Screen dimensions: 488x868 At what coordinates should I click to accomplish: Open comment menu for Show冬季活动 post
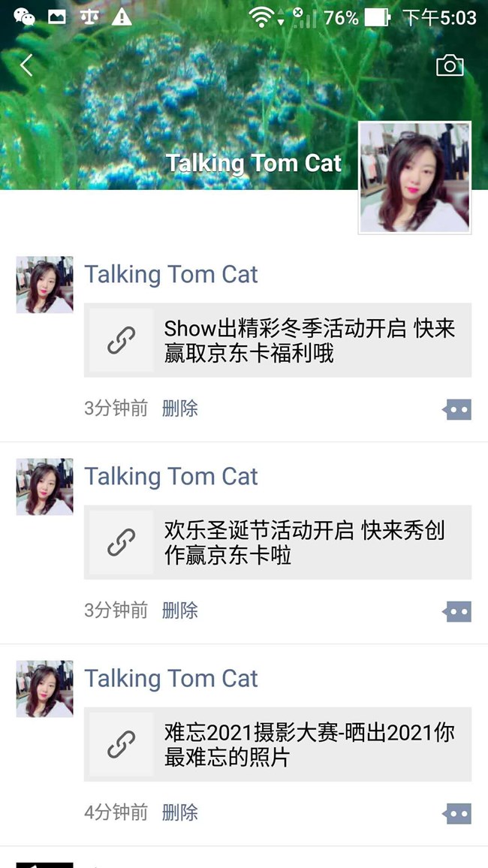(x=457, y=409)
